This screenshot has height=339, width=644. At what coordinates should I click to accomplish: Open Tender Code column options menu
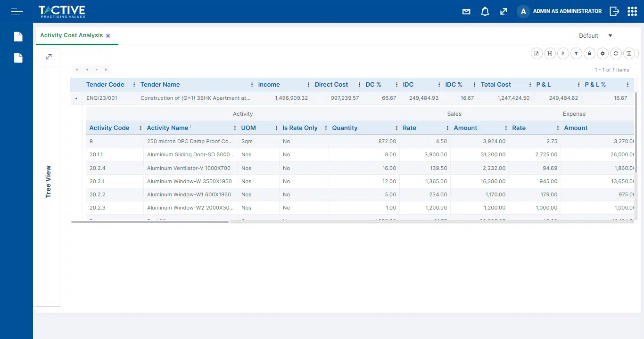click(x=134, y=85)
